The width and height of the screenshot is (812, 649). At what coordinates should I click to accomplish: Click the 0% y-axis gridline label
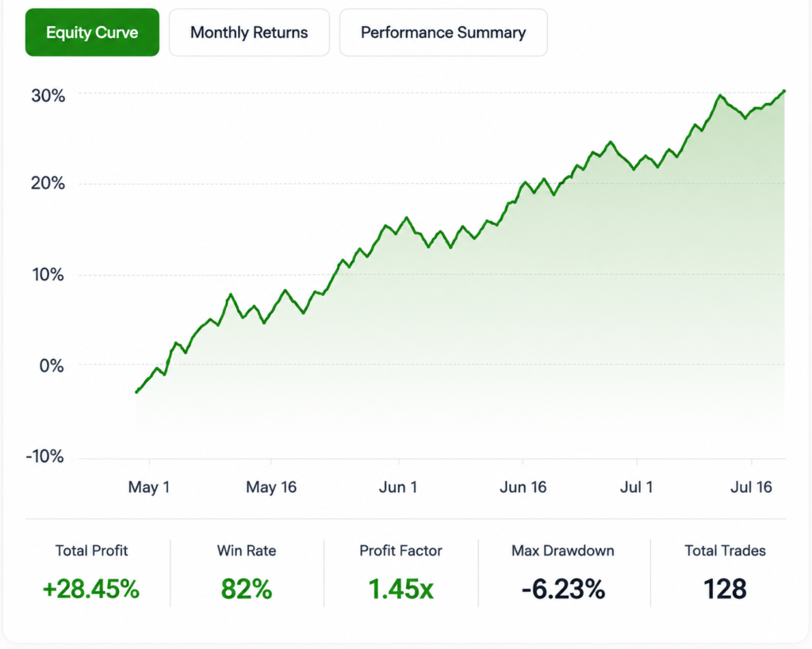(52, 366)
